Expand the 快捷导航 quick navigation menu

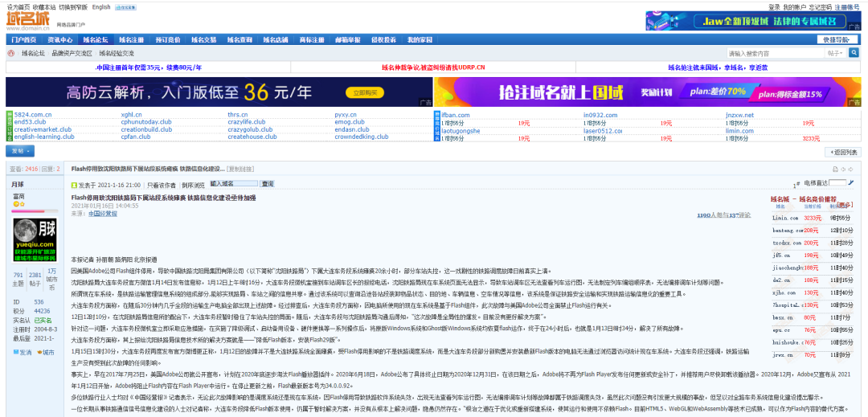pyautogui.click(x=837, y=40)
